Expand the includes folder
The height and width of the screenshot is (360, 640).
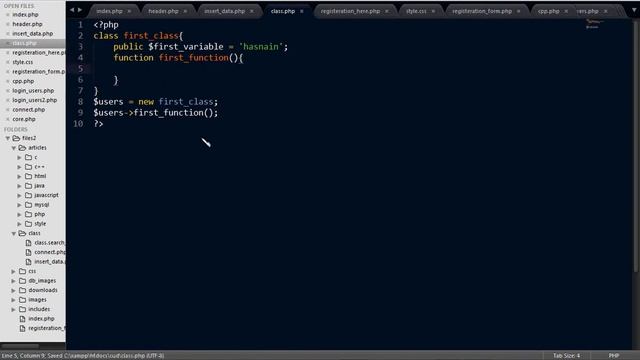(x=13, y=309)
